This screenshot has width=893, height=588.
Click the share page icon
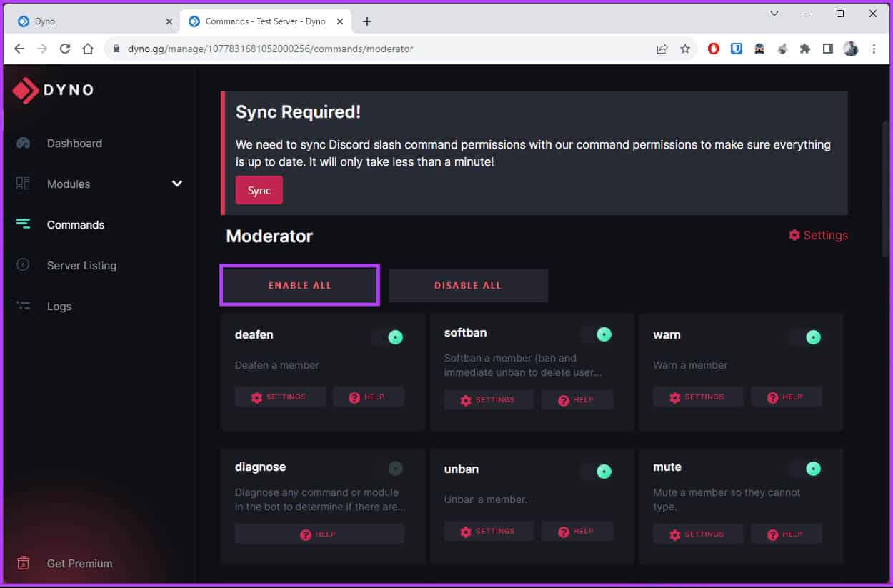(662, 49)
